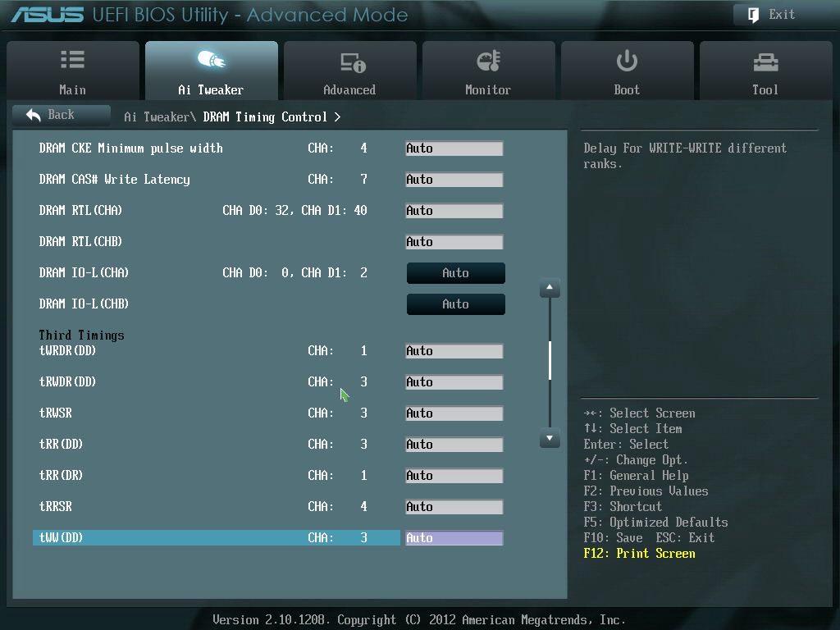
Task: Click the scrollbar thumb
Action: pos(550,360)
